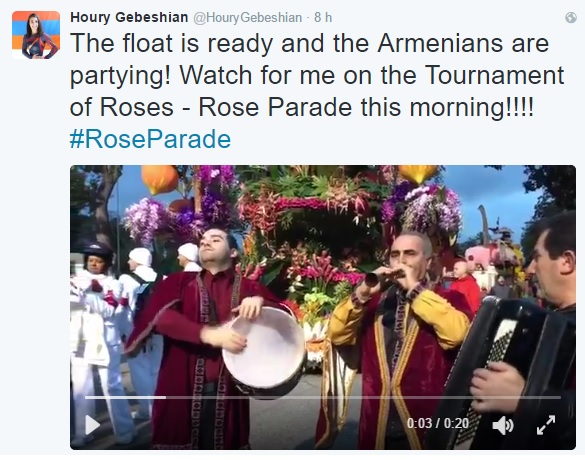
Task: Open the tweet via the 8 h timestamp
Action: tap(323, 18)
